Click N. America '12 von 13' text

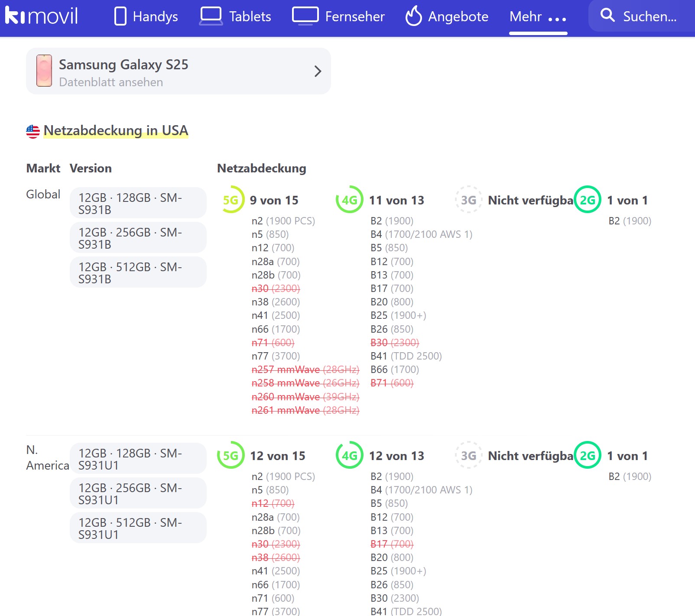pyautogui.click(x=396, y=456)
